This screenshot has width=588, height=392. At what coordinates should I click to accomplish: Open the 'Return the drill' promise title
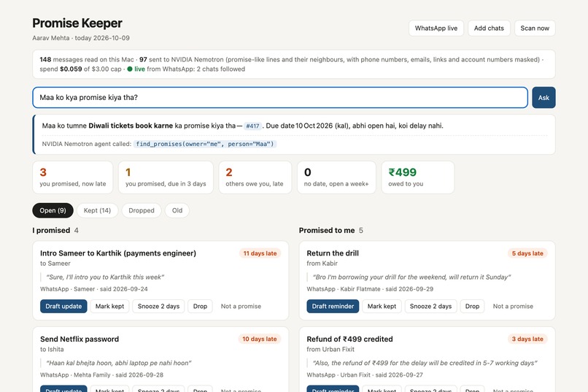333,253
